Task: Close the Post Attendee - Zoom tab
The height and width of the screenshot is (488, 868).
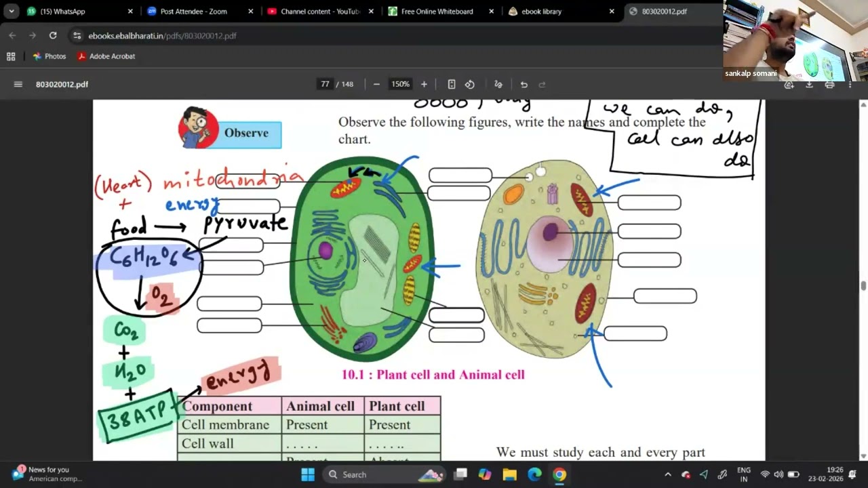Action: [250, 12]
